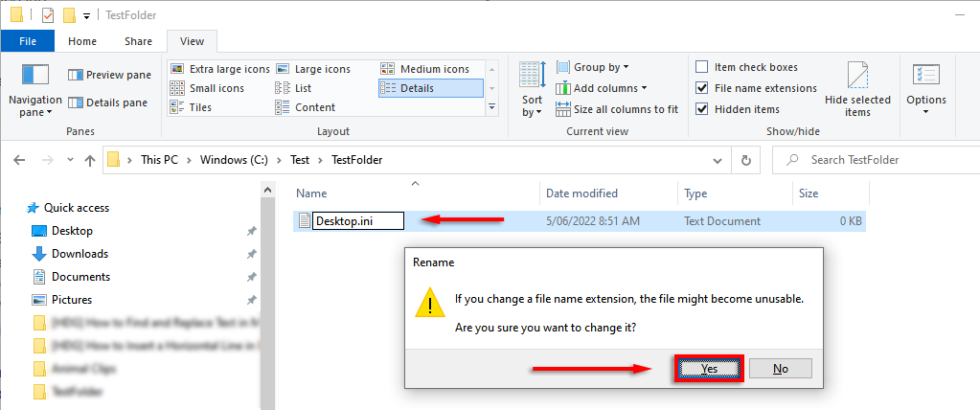Uncheck File name extensions

coord(702,88)
